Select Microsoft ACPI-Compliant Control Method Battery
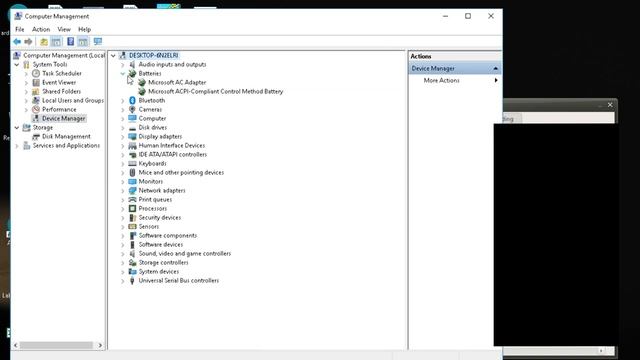Image resolution: width=640 pixels, height=360 pixels. [x=216, y=91]
